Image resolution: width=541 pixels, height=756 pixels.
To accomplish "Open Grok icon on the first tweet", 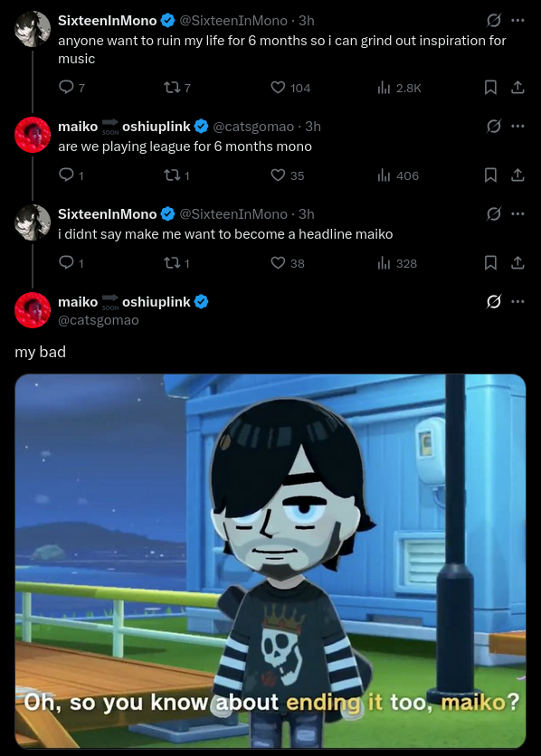I will point(493,20).
